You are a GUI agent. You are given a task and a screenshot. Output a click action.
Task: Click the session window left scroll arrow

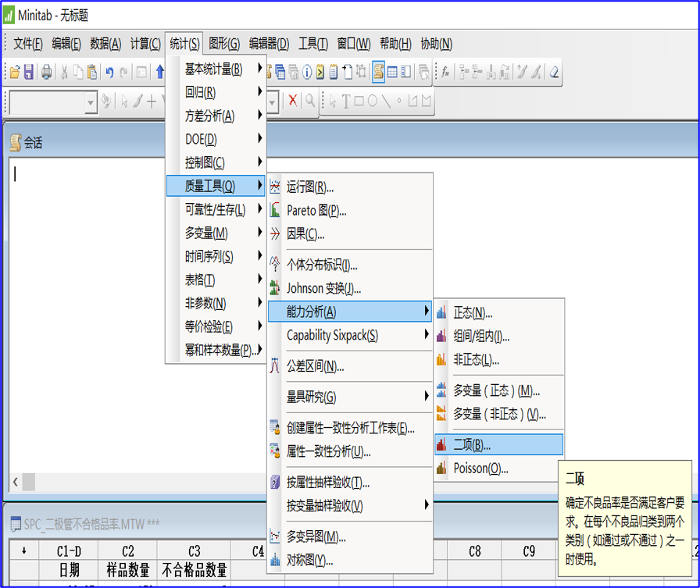tap(16, 482)
